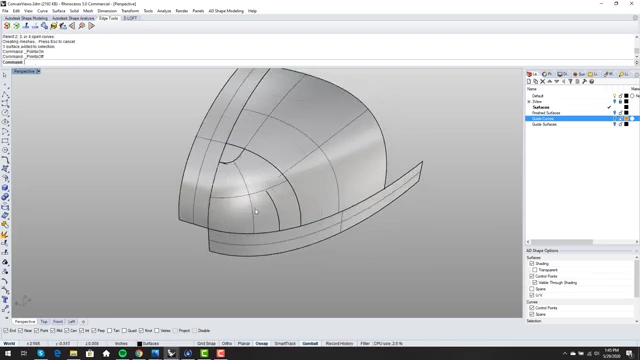Click the Layers panel horizontal scrollbar
640x360 pixels.
coord(562,242)
